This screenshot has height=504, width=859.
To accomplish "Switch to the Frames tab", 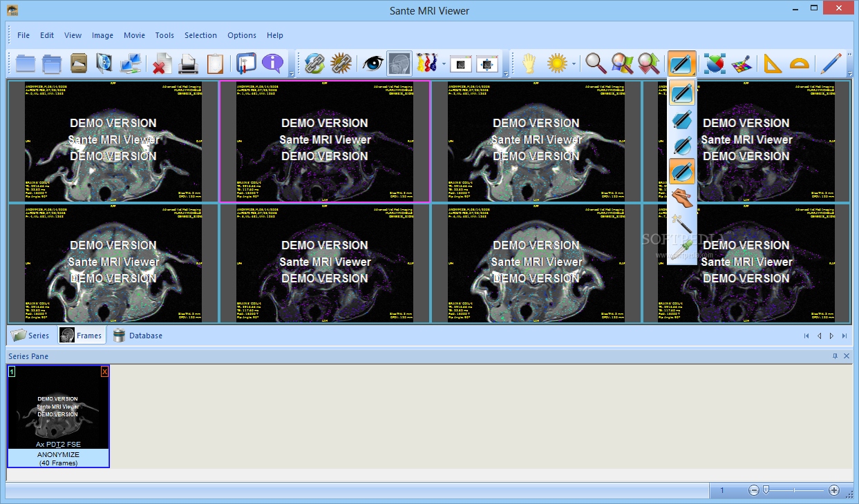I will click(x=82, y=336).
